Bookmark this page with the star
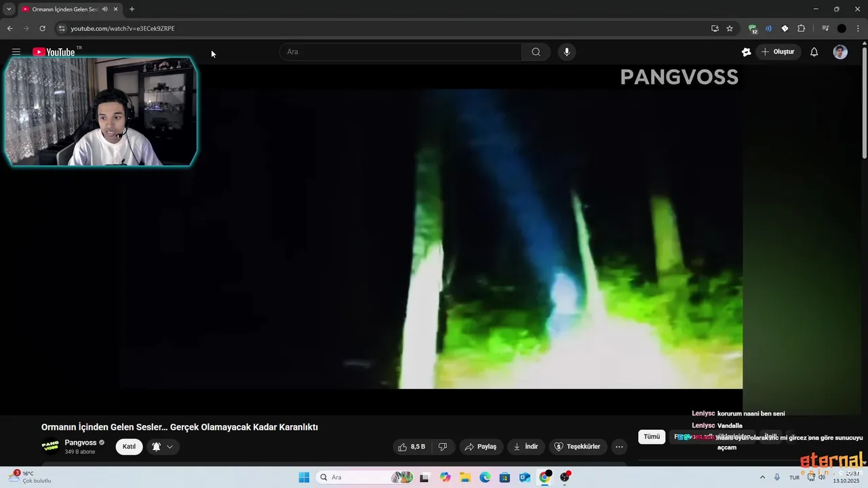Viewport: 868px width, 488px height. tap(730, 28)
